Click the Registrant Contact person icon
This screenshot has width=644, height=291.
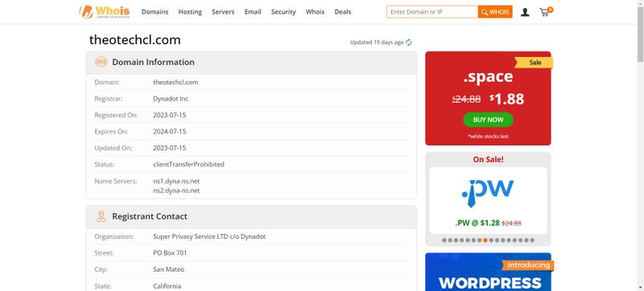101,216
